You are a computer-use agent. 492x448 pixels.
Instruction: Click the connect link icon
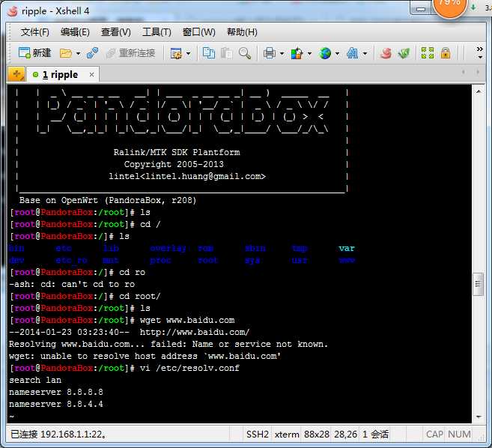(93, 53)
